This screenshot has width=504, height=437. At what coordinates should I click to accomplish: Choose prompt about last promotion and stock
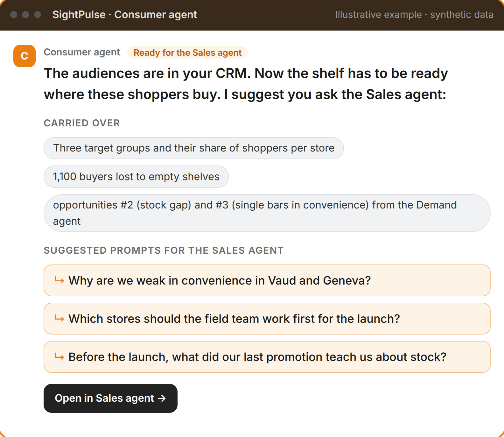click(267, 357)
